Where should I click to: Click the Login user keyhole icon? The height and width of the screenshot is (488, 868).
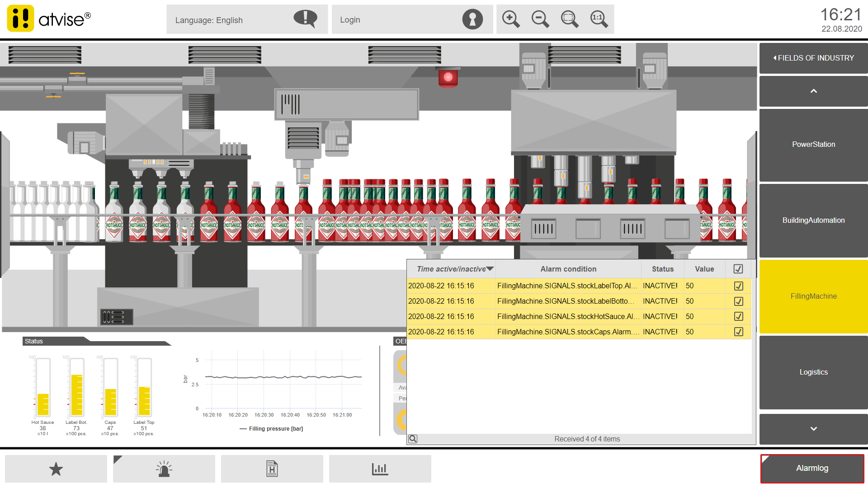click(472, 19)
